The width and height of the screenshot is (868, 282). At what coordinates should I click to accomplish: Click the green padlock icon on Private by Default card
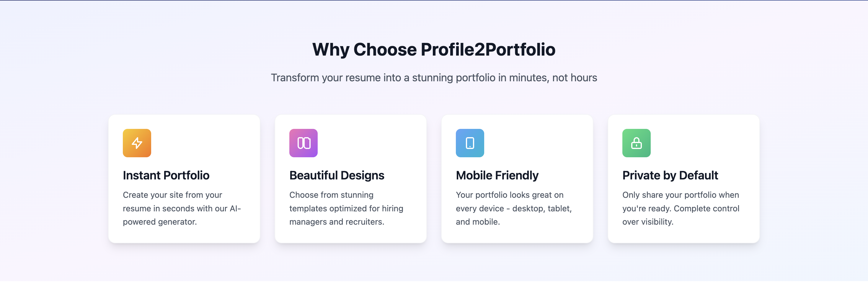636,143
